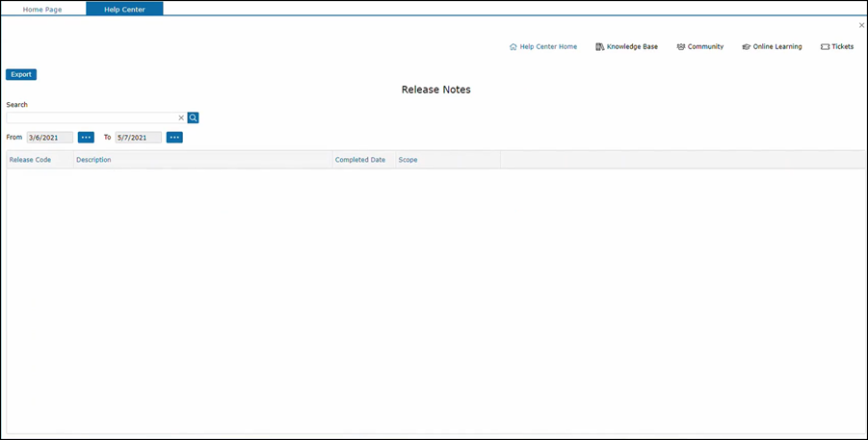Open the To date picker
Screen dimensions: 868x440
tap(174, 138)
